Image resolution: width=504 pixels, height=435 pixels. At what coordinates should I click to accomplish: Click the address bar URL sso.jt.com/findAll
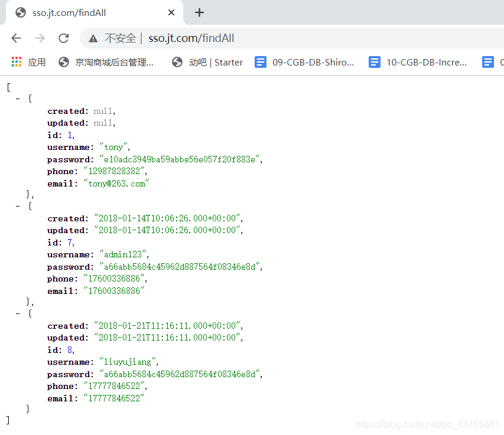coord(191,38)
